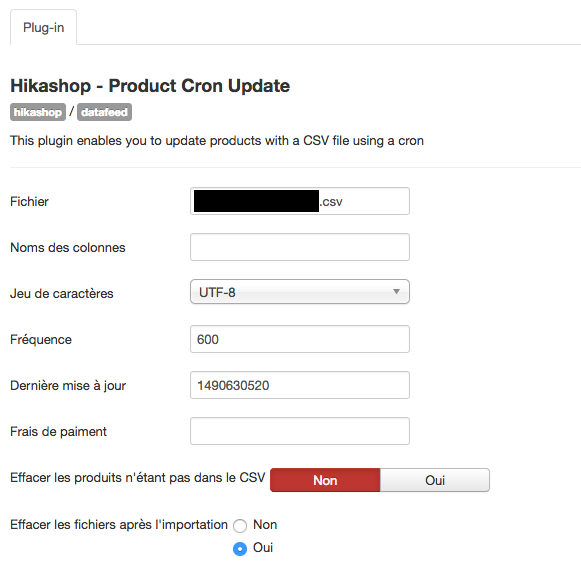Click the Hikashop - Product Cron Update heading
This screenshot has width=581, height=587.
tap(150, 86)
